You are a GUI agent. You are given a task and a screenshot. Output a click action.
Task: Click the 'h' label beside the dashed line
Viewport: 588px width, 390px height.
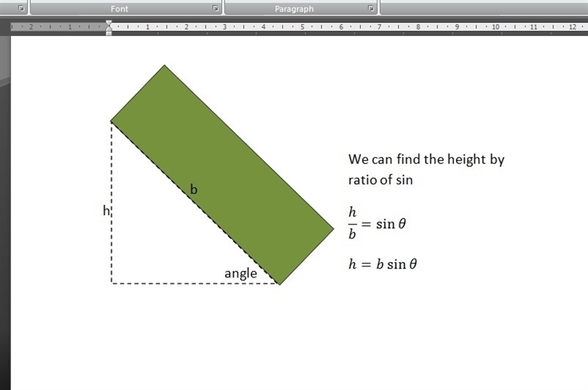(x=107, y=210)
